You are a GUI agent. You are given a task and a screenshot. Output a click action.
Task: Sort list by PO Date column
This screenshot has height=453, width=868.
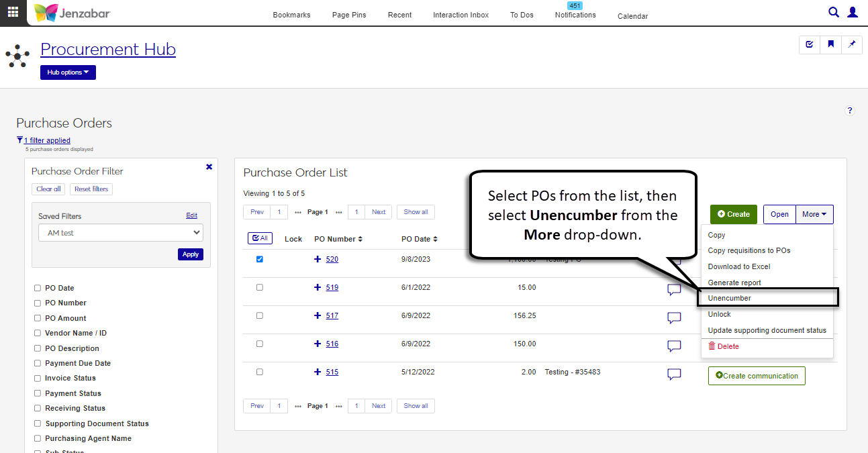pos(420,239)
